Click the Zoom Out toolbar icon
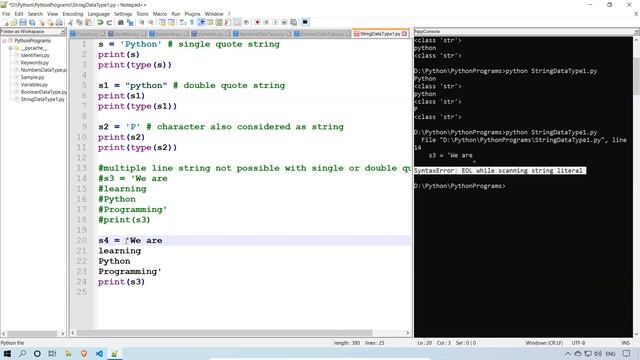 pos(151,22)
